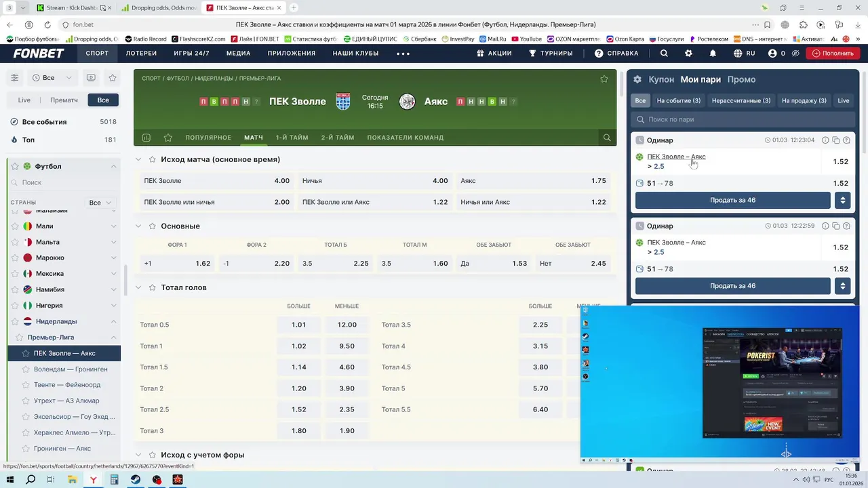Sell the 12:22:59 bet for 46
Screen dimensions: 868x488
point(732,286)
